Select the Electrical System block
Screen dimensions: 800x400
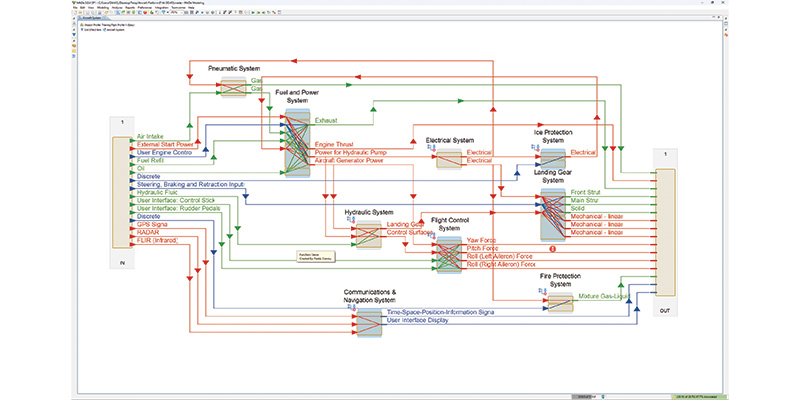click(x=448, y=159)
